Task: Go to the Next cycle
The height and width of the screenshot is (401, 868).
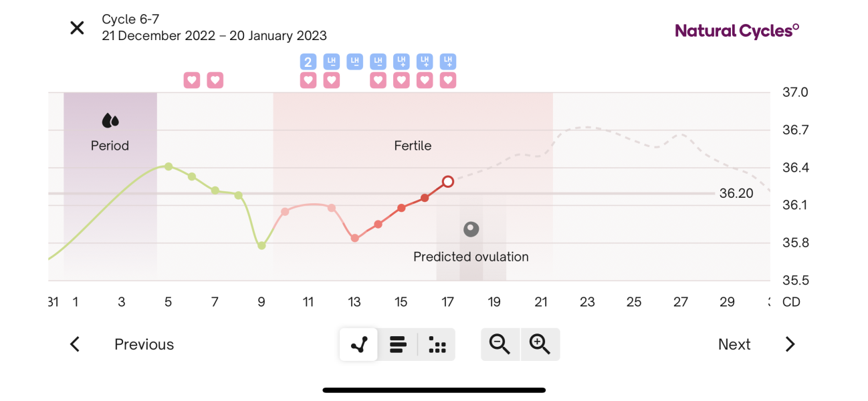Action: (734, 345)
